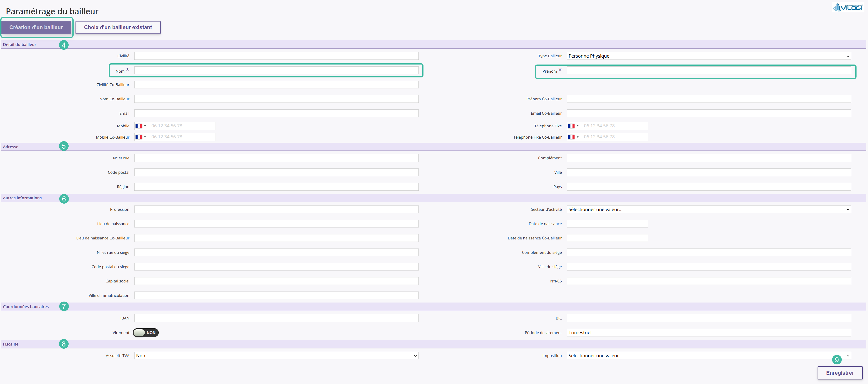Click the N° et rue address field
Viewport: 868px width, 384px height.
click(276, 158)
